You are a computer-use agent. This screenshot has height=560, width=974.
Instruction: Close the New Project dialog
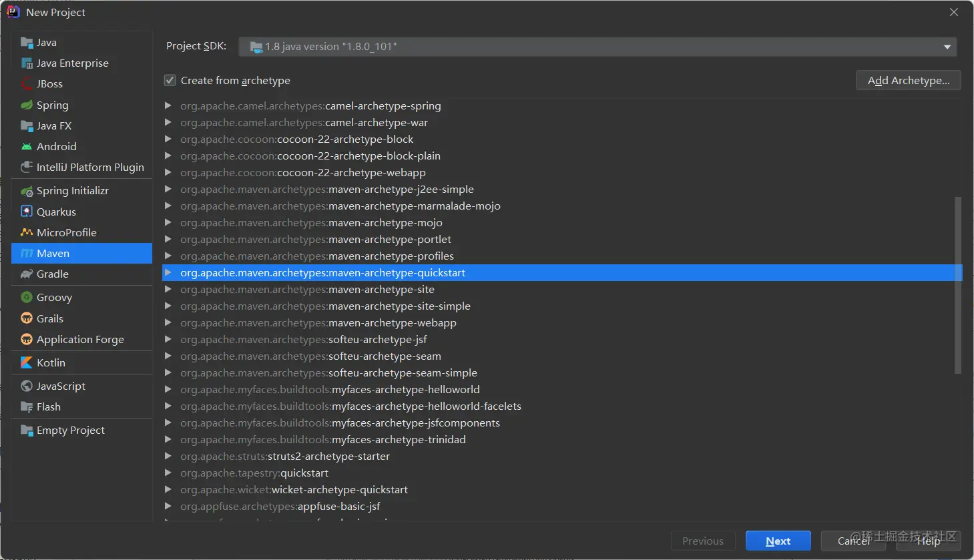click(954, 12)
